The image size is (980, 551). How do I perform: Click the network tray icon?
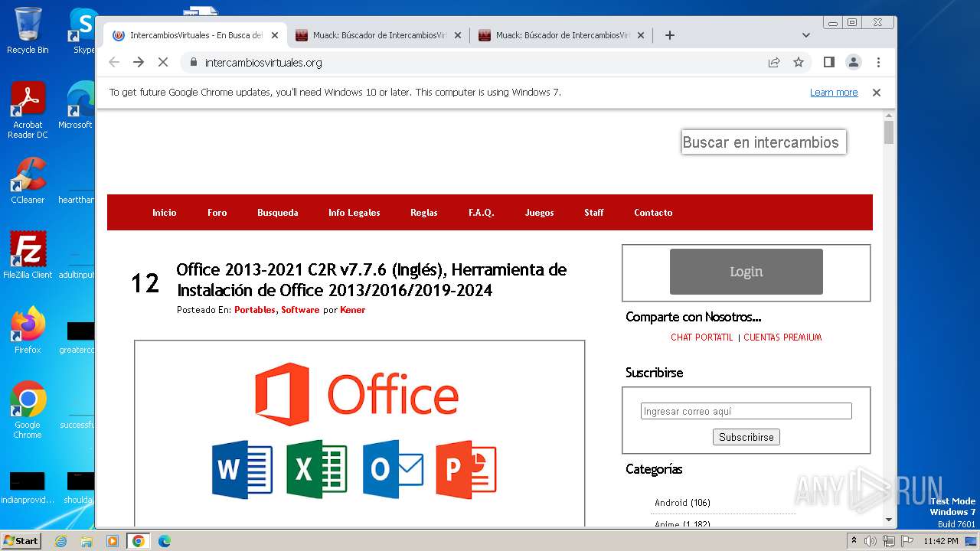click(x=888, y=541)
